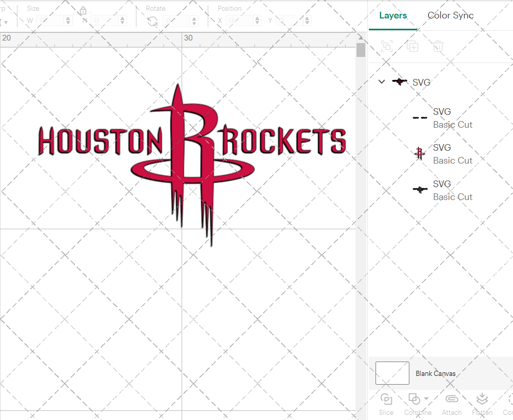Collapse the SVG layer group
This screenshot has width=513, height=420.
381,82
